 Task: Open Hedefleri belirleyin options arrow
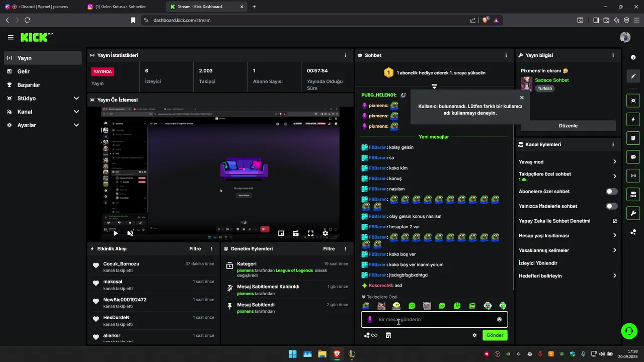pyautogui.click(x=615, y=276)
